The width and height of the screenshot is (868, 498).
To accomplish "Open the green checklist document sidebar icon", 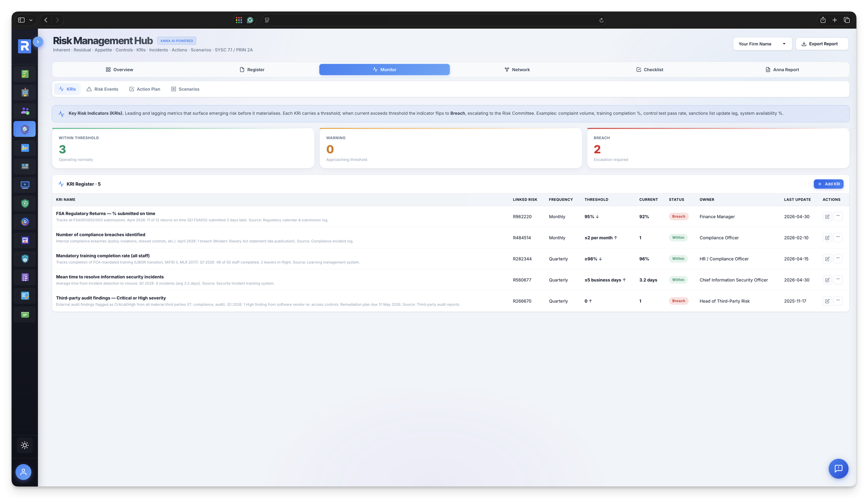I will (x=25, y=74).
